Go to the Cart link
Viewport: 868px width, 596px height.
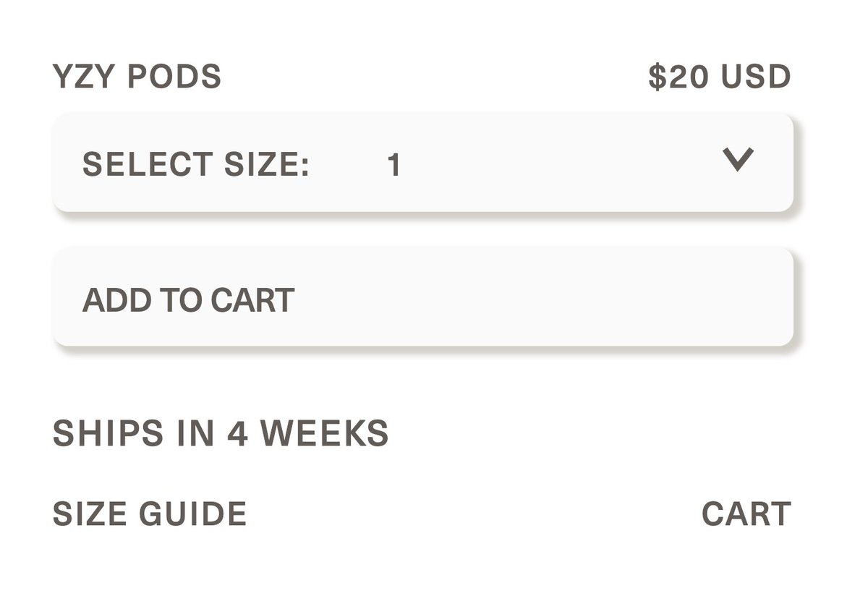pos(746,514)
